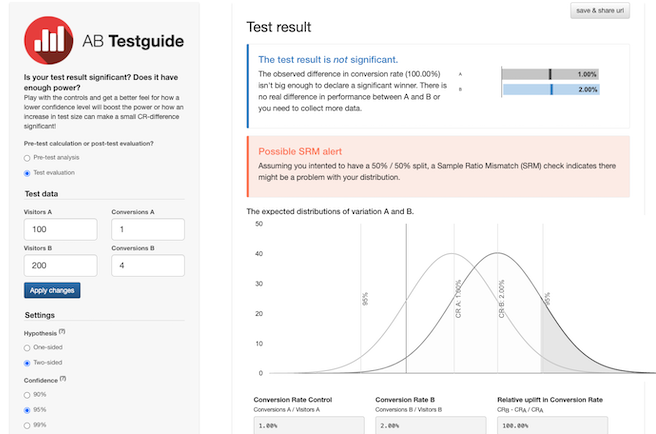Click the blue variation B 2.00% bar

click(x=549, y=90)
